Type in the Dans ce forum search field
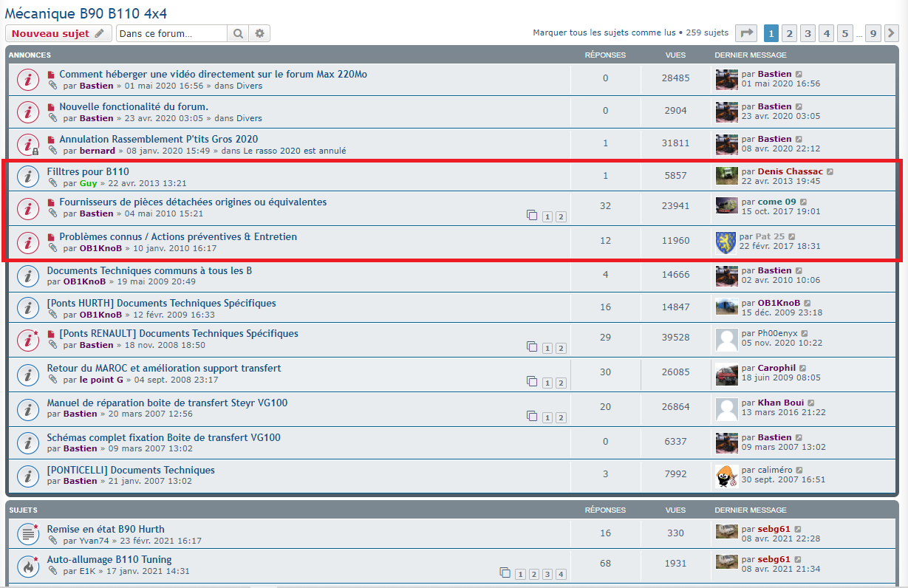 point(171,33)
